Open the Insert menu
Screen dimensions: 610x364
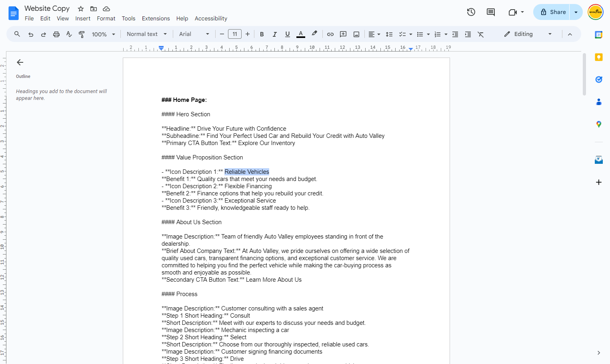point(83,18)
